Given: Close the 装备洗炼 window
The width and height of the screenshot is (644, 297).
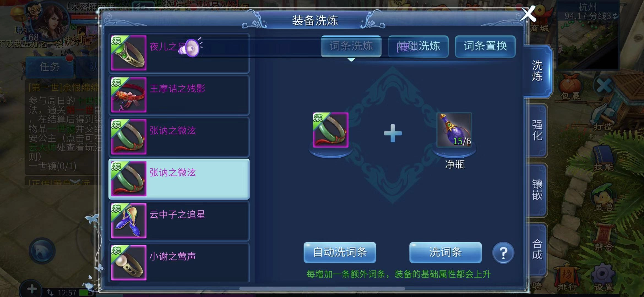Looking at the screenshot, I should [x=528, y=14].
